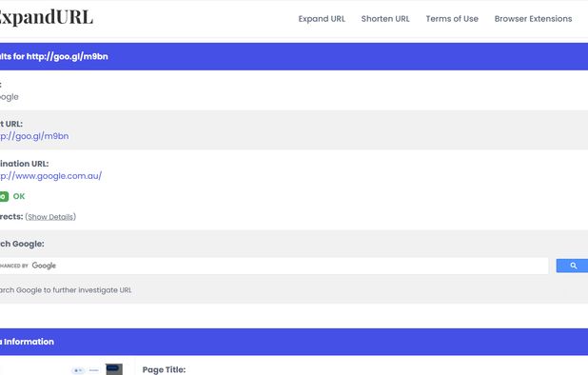Viewport: 588px width, 375px height.
Task: Go to the Expand URL page
Action: point(322,19)
